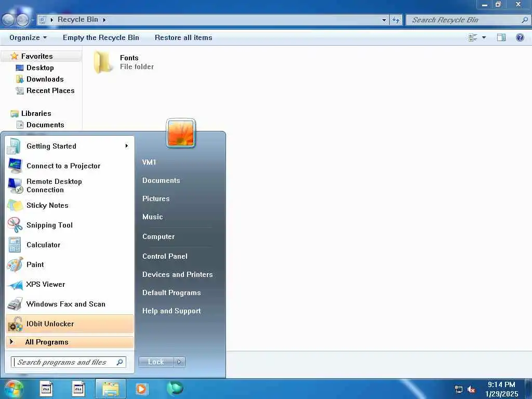Click the muted volume tray icon
532x399 pixels.
(471, 390)
